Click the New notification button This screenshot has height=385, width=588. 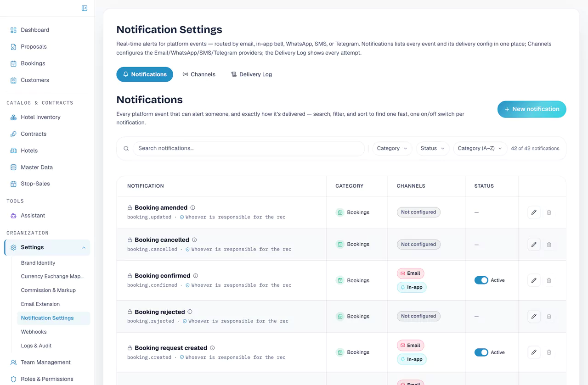[x=531, y=109]
